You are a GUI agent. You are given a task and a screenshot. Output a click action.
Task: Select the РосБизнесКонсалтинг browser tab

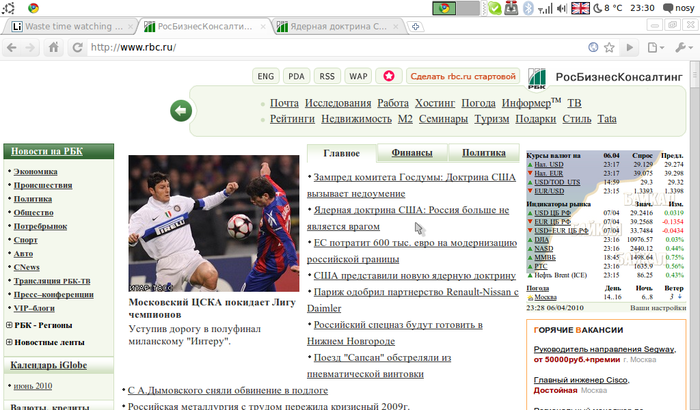click(205, 27)
